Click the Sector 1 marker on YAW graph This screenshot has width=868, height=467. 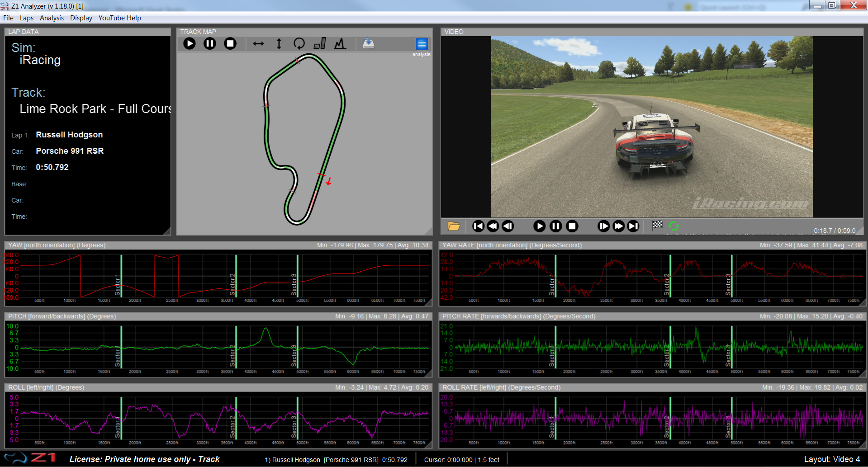pyautogui.click(x=121, y=276)
